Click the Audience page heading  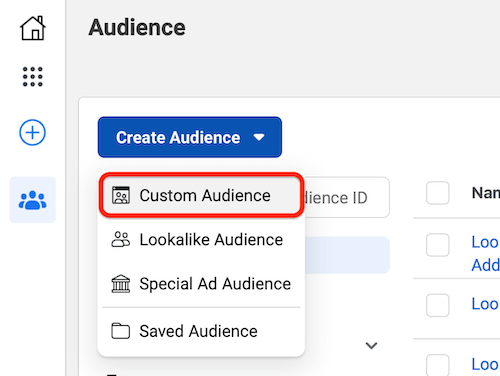pyautogui.click(x=137, y=27)
